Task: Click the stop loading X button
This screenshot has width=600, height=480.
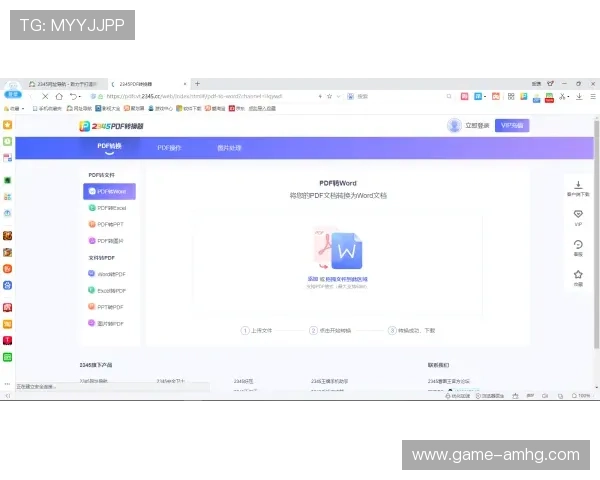Action: point(45,96)
